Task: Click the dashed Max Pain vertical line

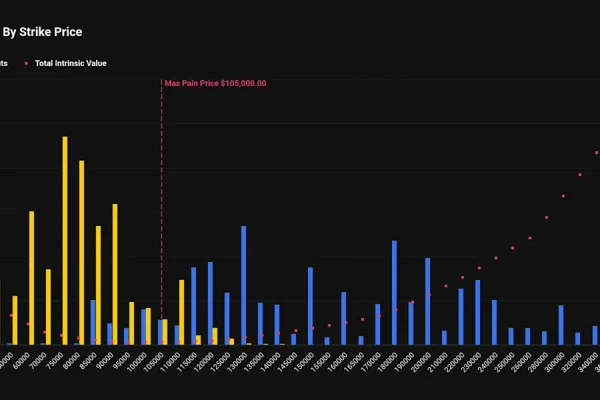Action: pyautogui.click(x=161, y=200)
